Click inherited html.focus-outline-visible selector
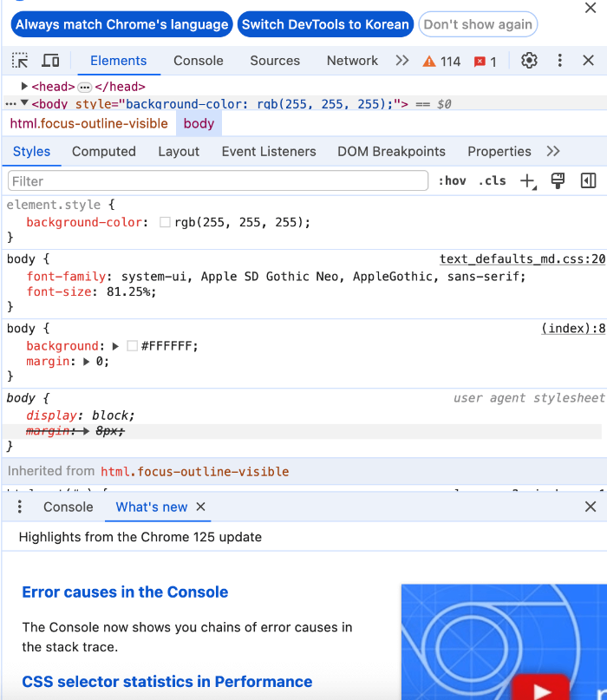607x700 pixels. pos(194,471)
